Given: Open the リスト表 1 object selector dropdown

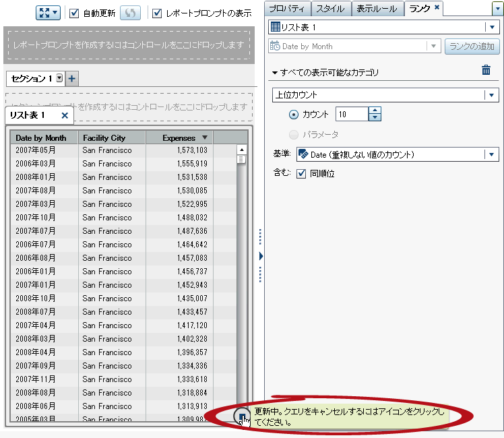Looking at the screenshot, I should (x=492, y=27).
